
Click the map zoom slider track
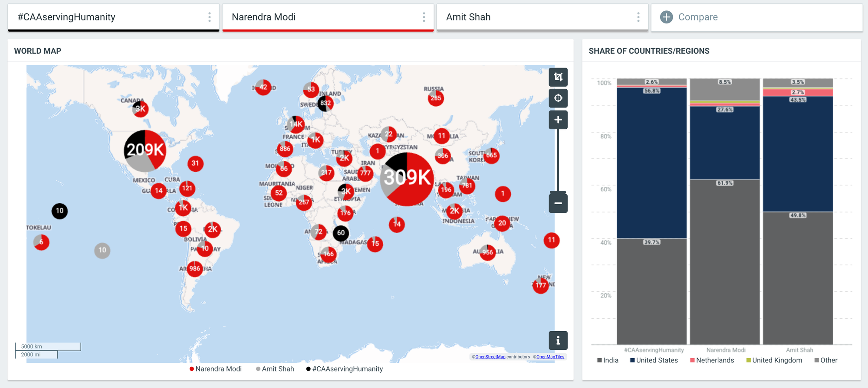(x=558, y=160)
